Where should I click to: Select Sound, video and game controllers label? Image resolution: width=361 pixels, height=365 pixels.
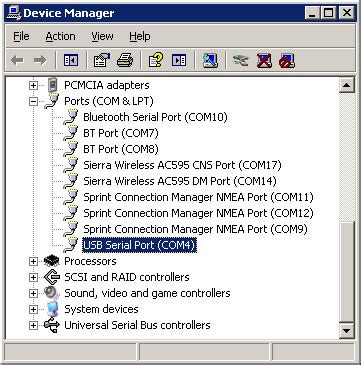tap(147, 293)
